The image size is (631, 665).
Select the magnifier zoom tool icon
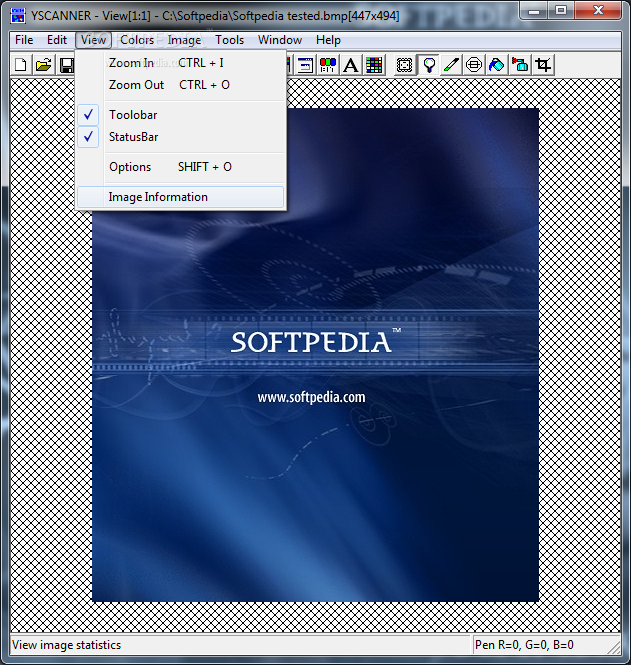tap(428, 65)
